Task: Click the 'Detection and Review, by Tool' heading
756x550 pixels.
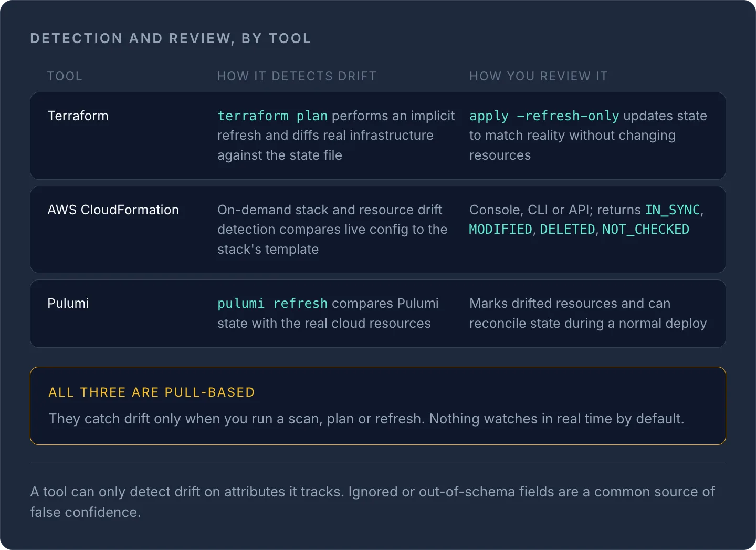Action: tap(171, 38)
